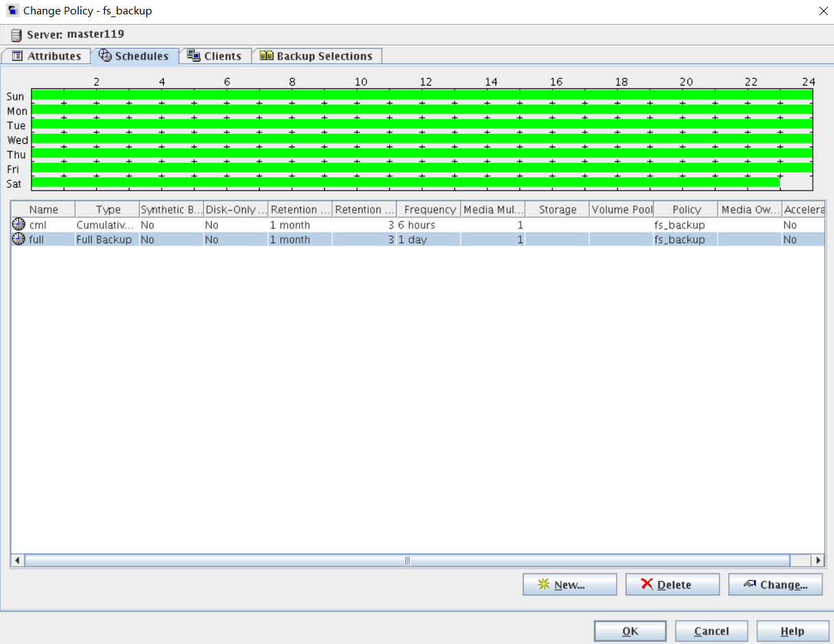Cancel the policy change dialog
This screenshot has height=644, width=834.
coord(711,631)
